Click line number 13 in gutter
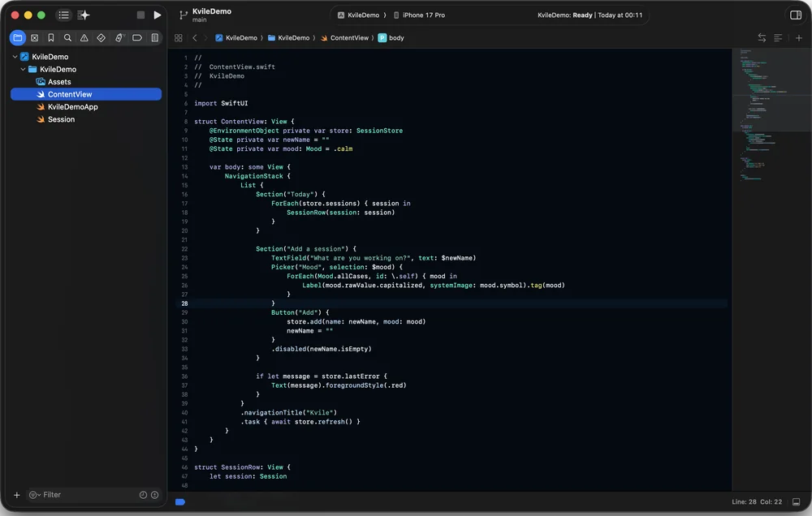Image resolution: width=812 pixels, height=516 pixels. click(184, 167)
